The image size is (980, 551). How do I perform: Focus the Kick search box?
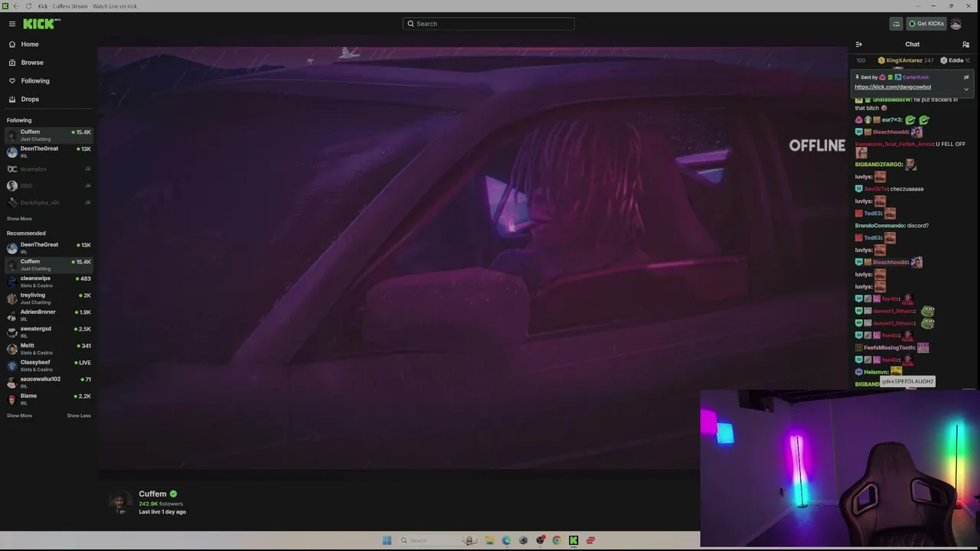pos(488,24)
